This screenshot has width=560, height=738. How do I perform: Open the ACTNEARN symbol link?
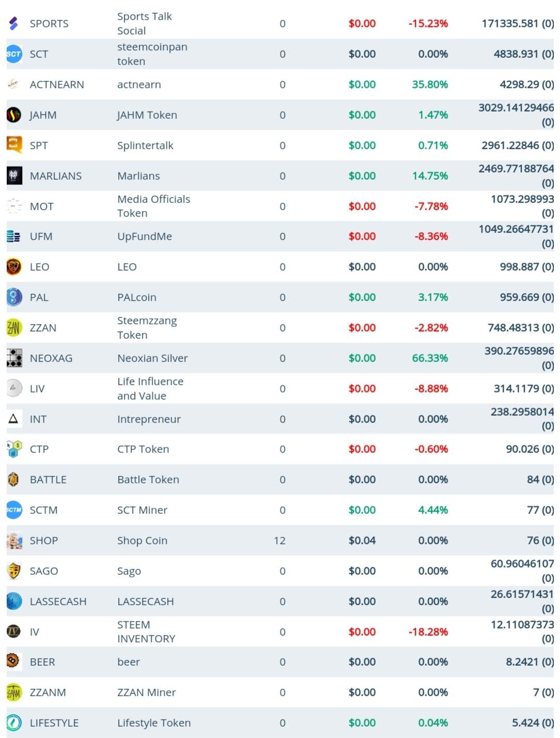[57, 84]
